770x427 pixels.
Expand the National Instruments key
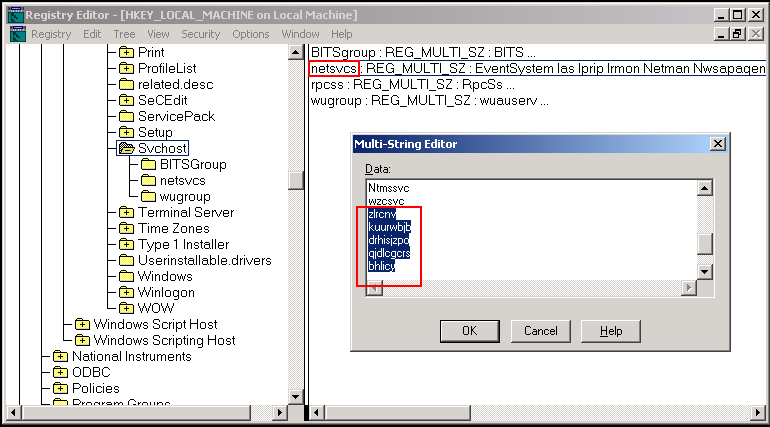click(60, 356)
